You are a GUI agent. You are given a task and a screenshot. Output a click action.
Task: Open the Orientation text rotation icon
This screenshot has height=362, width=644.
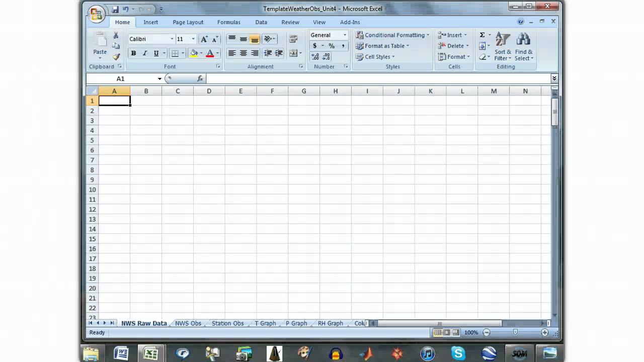[268, 39]
